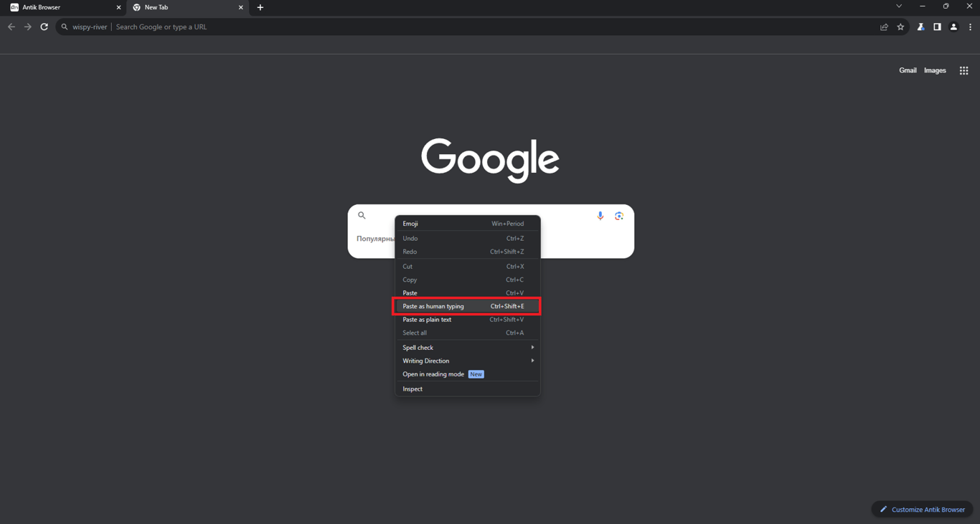Click Customize Antik Browser button
The image size is (980, 524).
(x=922, y=510)
